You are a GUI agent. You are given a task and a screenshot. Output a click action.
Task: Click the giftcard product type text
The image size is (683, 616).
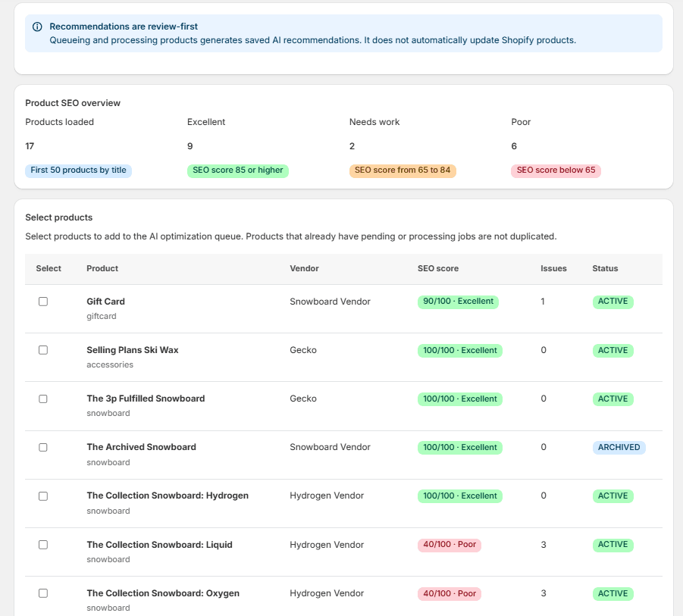coord(101,317)
